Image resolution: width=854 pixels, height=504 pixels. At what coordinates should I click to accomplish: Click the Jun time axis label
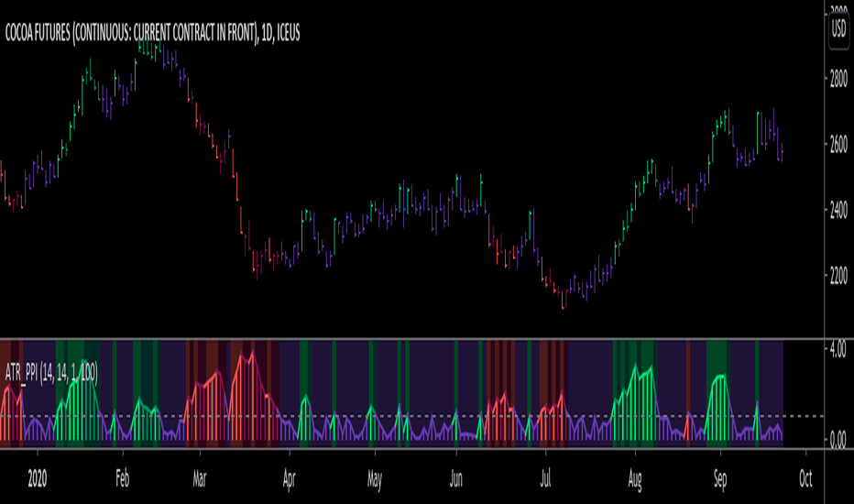point(456,479)
